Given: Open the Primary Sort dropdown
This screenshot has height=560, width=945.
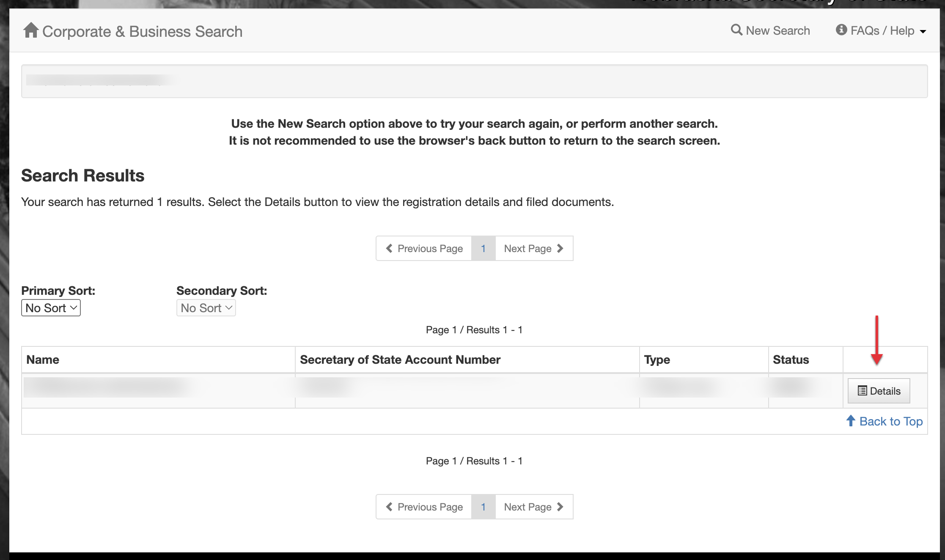Looking at the screenshot, I should (51, 308).
